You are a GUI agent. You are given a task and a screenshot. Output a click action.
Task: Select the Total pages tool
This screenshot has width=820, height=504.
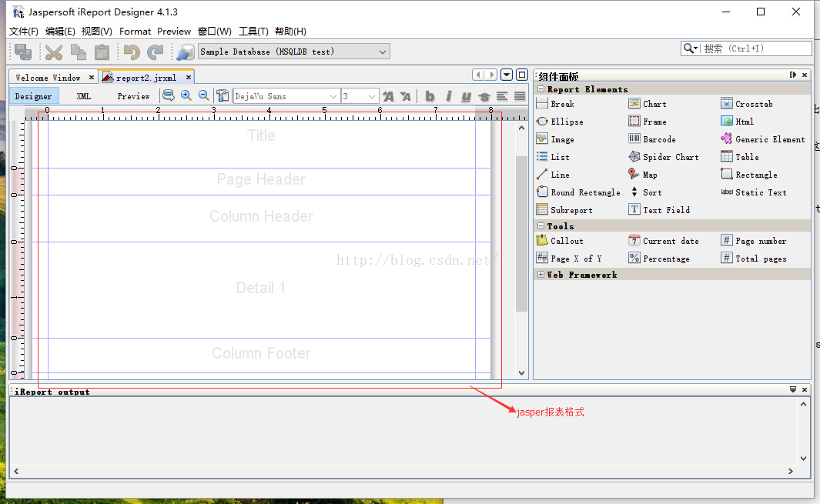tap(754, 259)
